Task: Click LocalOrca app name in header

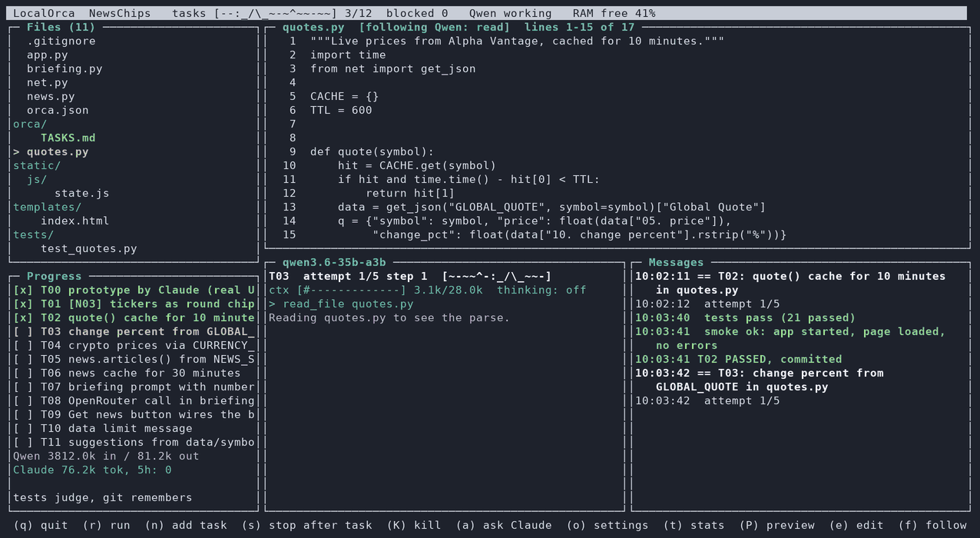Action: tap(44, 13)
